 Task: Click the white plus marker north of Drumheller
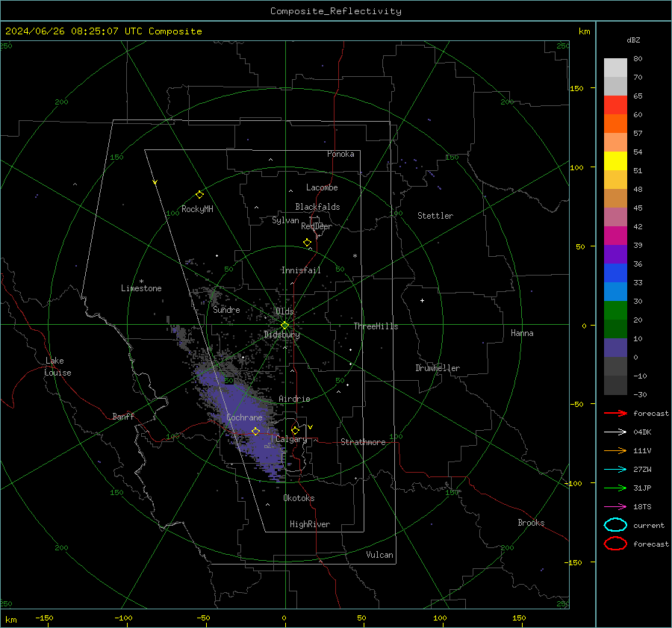point(422,300)
